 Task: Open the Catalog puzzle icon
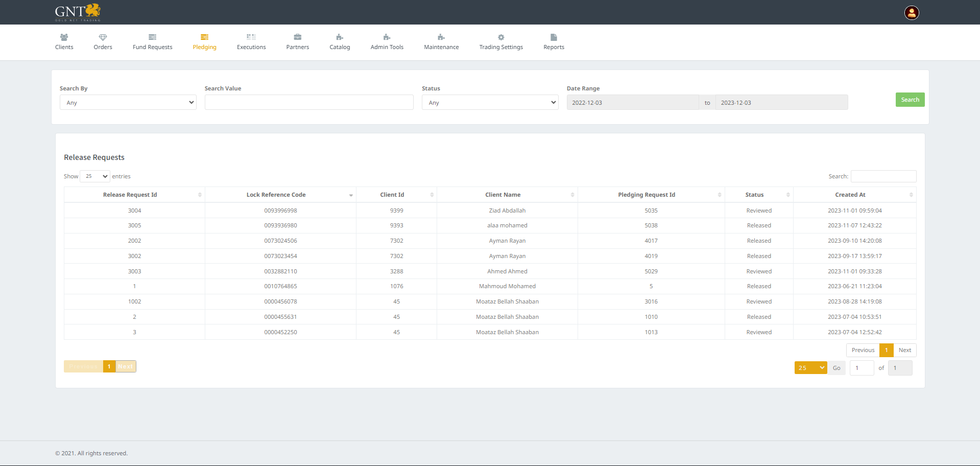click(x=340, y=37)
